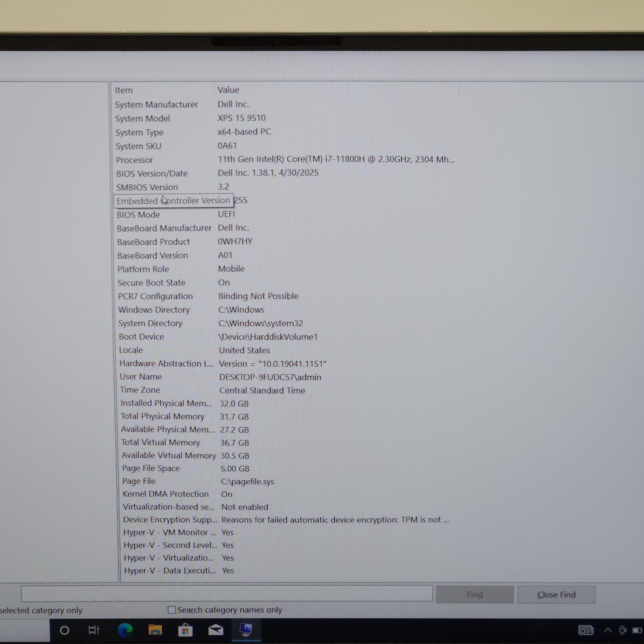Click the Find button
The image size is (644, 644).
(x=474, y=595)
